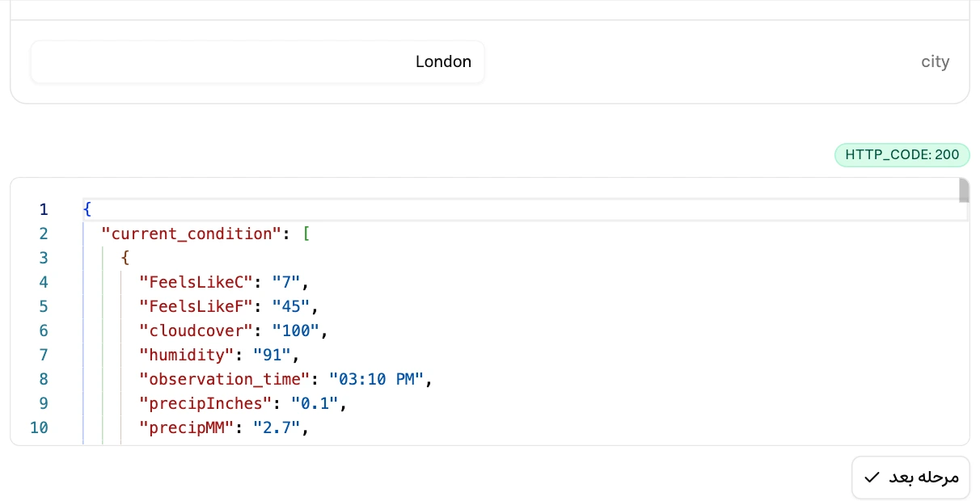This screenshot has width=980, height=501.
Task: Click the opening square bracket on line 2
Action: coord(306,234)
